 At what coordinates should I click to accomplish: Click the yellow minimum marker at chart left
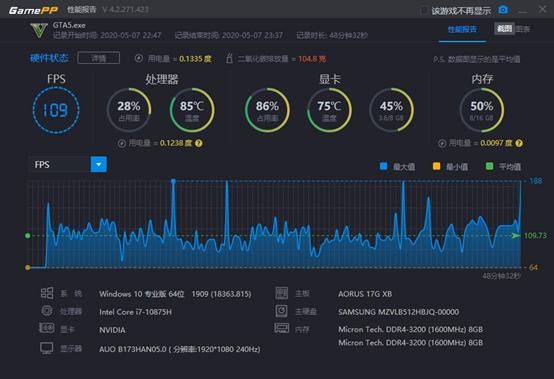28,267
